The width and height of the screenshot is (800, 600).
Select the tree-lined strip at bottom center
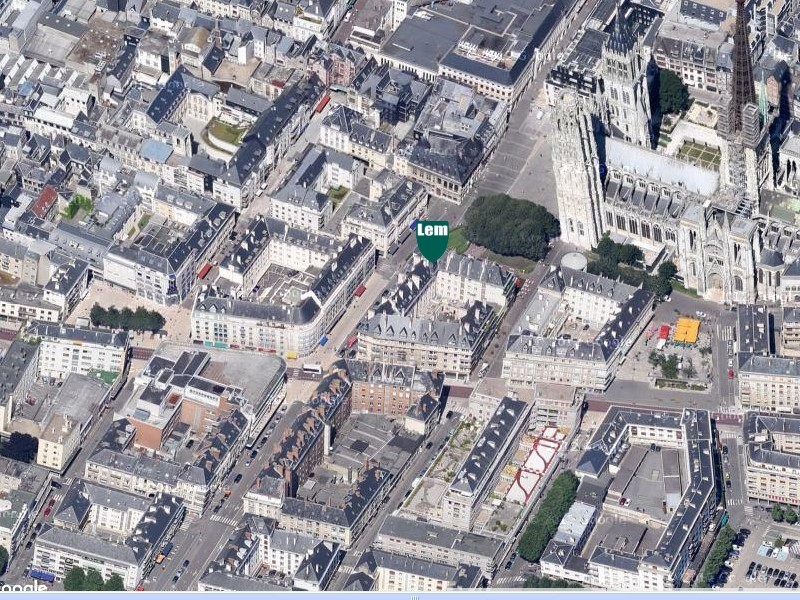point(548,516)
